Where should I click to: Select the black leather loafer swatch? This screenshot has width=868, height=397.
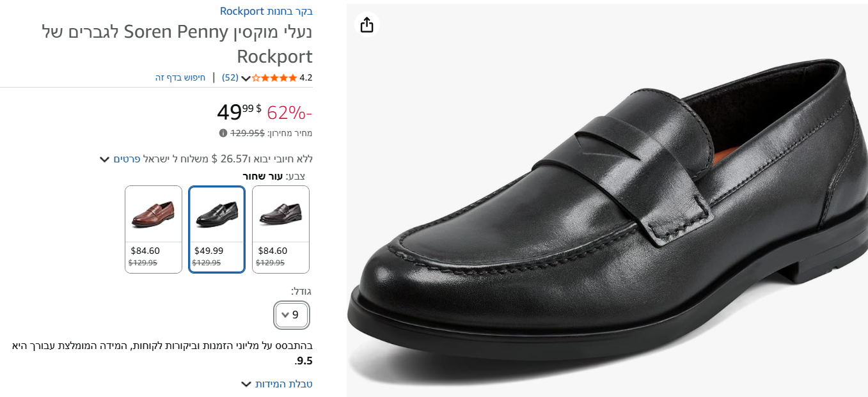(217, 229)
